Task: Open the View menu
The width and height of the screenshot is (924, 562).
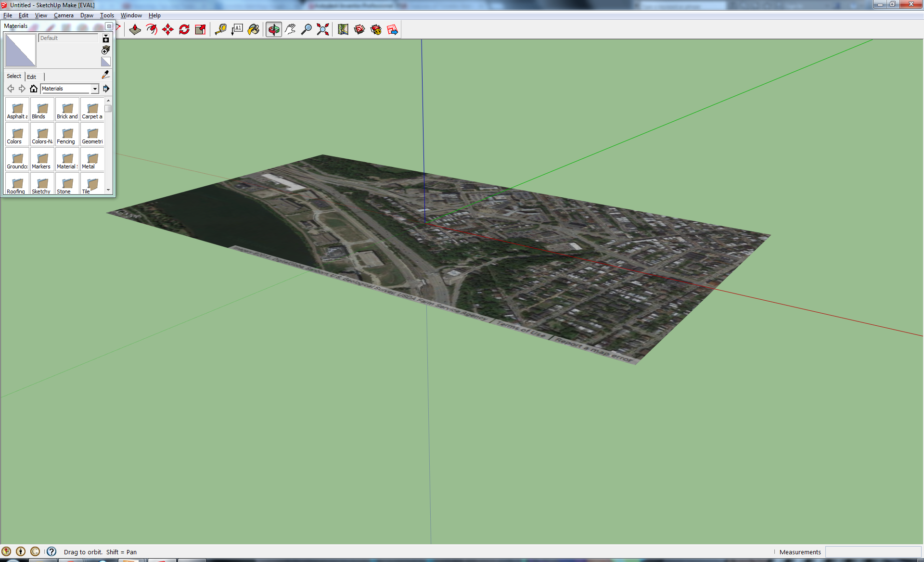Action: pyautogui.click(x=41, y=15)
